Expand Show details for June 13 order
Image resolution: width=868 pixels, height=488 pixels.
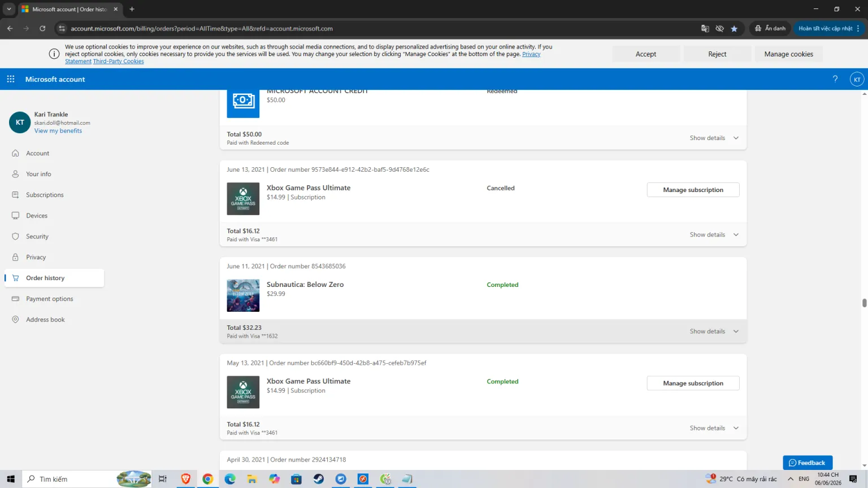tap(714, 234)
